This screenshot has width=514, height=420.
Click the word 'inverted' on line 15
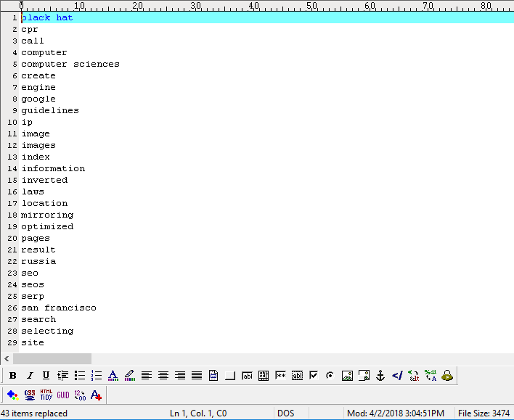click(x=44, y=180)
